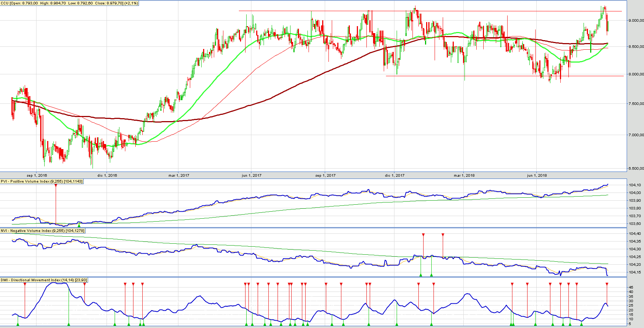The image size is (644, 328).
Task: Select the NVI Negative Volume Index label
Action: [43, 231]
